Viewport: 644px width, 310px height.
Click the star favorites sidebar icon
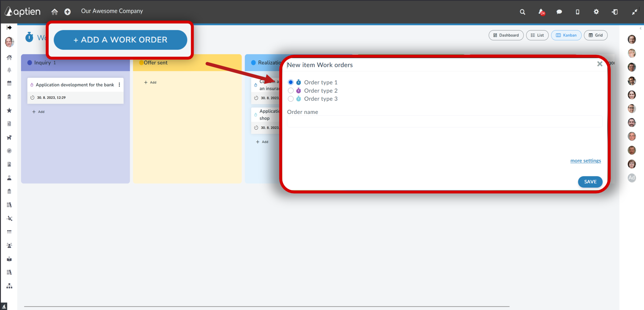pos(9,110)
